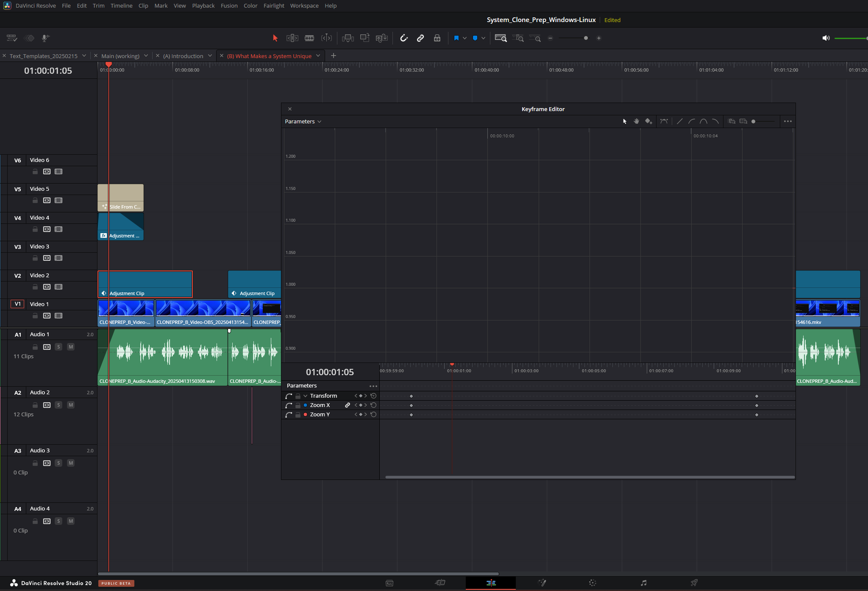
Task: Toggle the lock on the Zoom X parameter
Action: pyautogui.click(x=298, y=405)
